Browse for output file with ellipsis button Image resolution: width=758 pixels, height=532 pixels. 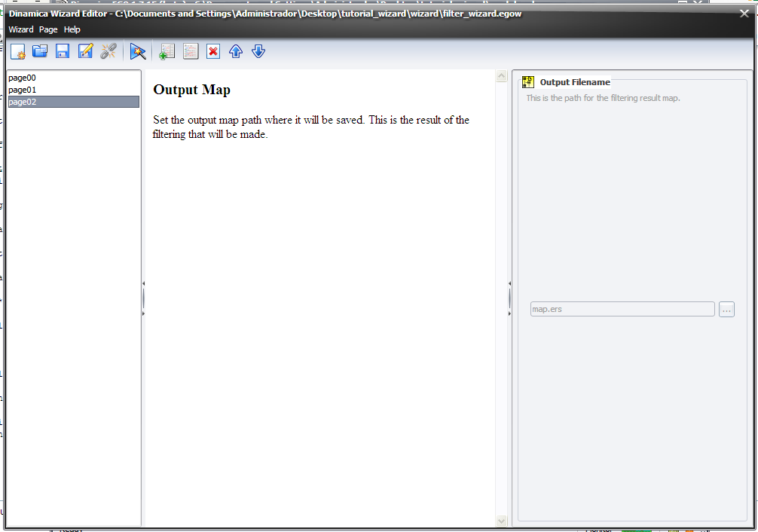click(x=726, y=309)
